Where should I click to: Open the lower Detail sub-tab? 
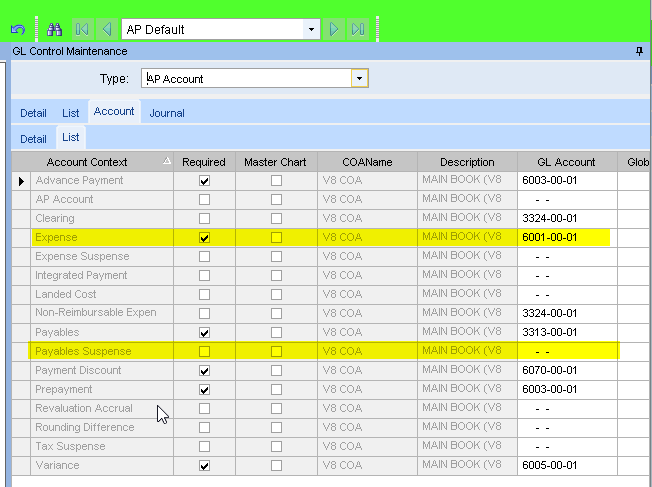33,139
